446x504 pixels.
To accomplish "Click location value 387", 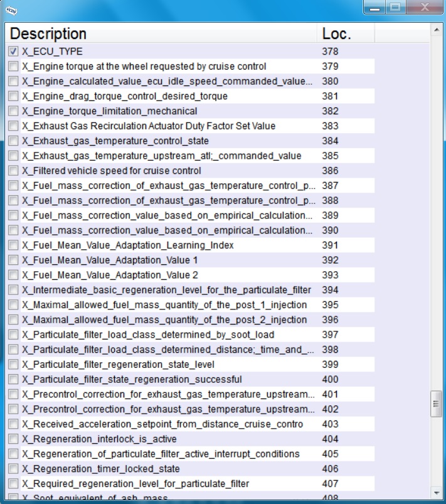I will point(330,185).
